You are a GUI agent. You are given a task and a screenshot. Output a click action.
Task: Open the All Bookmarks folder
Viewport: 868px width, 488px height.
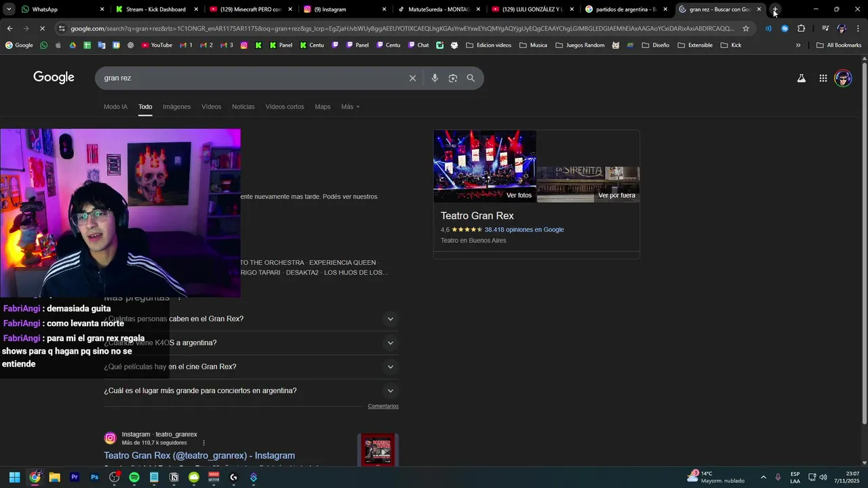coord(839,45)
